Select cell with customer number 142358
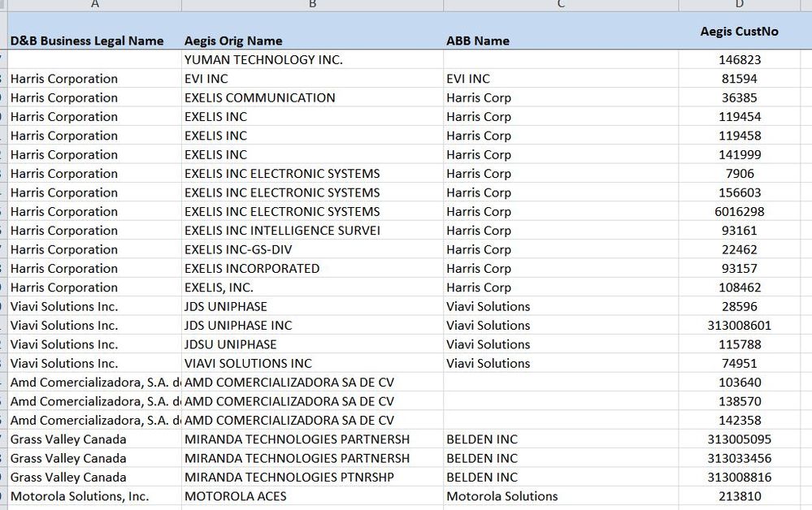 click(x=739, y=420)
